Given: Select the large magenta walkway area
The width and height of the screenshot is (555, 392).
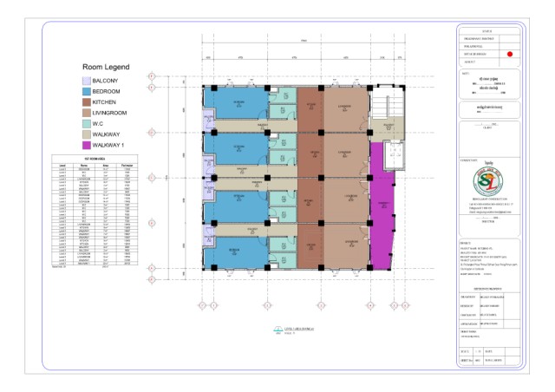Looking at the screenshot, I should point(382,206).
